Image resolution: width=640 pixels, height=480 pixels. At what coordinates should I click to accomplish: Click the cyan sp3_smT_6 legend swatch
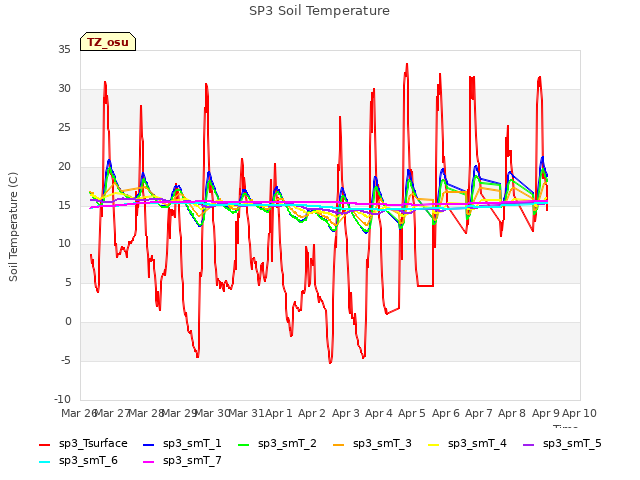click(44, 462)
